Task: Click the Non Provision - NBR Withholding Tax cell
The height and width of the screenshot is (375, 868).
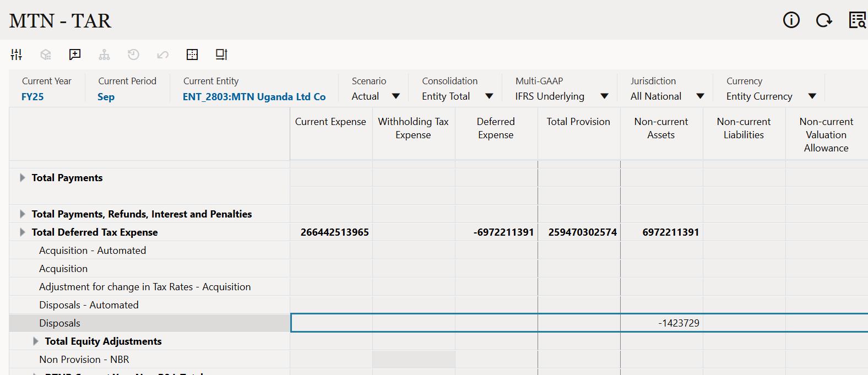Action: coord(414,360)
